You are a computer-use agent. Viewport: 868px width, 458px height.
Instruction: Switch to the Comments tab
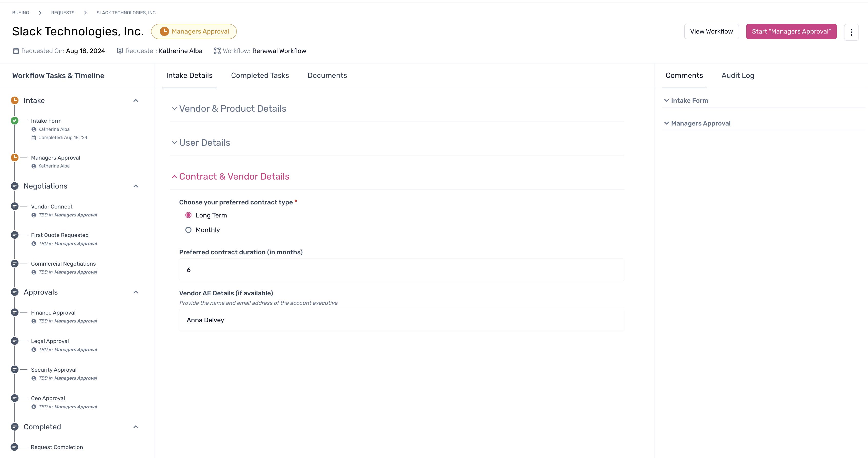(x=684, y=76)
